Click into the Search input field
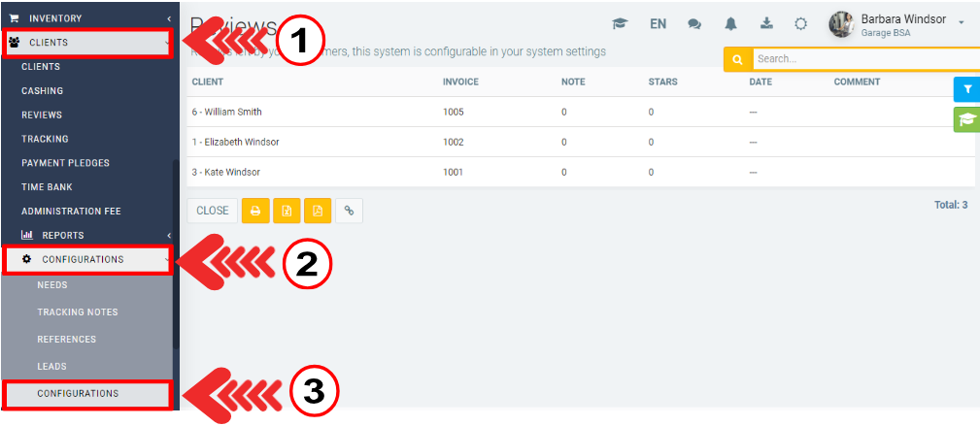980x426 pixels. 864,59
